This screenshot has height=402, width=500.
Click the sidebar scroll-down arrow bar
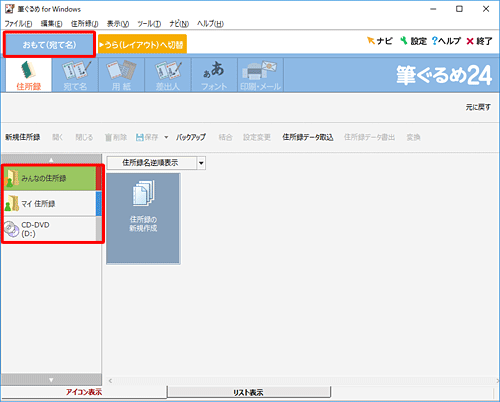click(x=51, y=380)
